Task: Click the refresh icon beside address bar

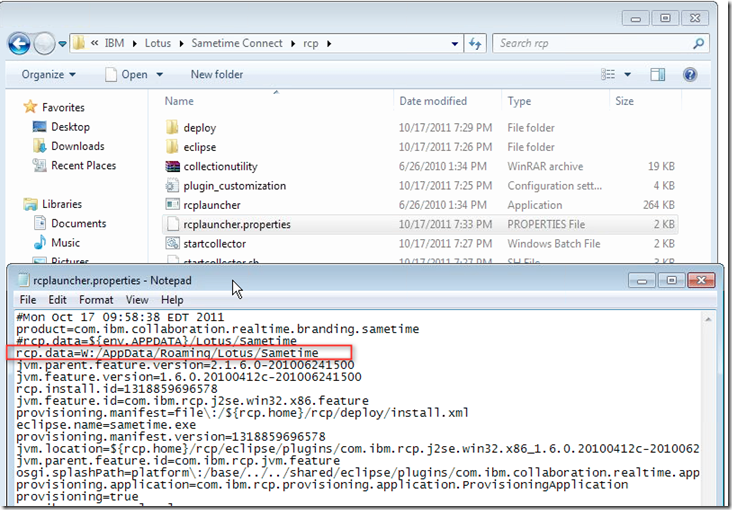Action: point(476,44)
